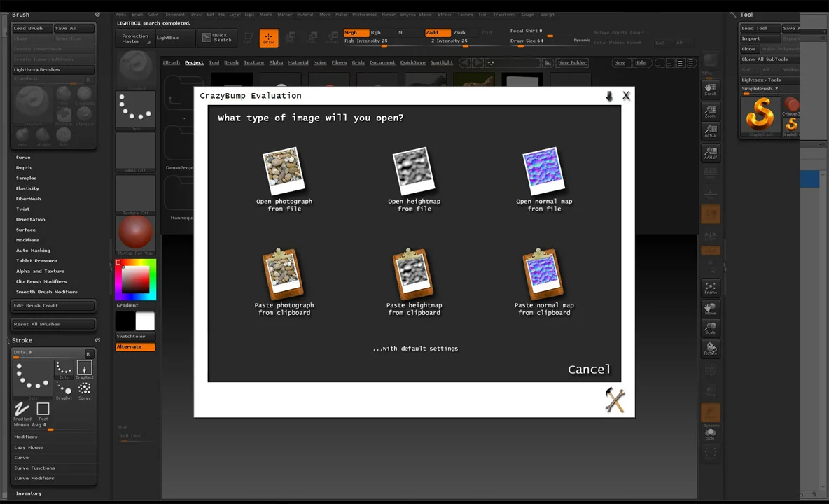Viewport: 829px width, 504px height.
Task: Expand Tablet Pressure section
Action: click(36, 261)
